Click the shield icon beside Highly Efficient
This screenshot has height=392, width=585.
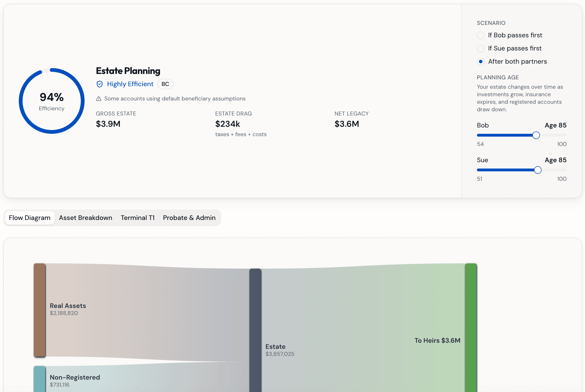100,84
